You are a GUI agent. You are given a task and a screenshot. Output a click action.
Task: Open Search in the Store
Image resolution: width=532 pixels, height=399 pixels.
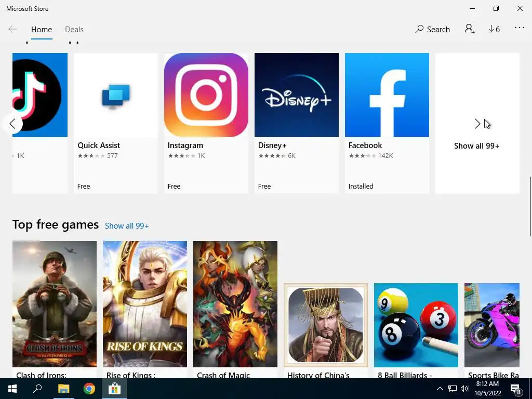432,29
